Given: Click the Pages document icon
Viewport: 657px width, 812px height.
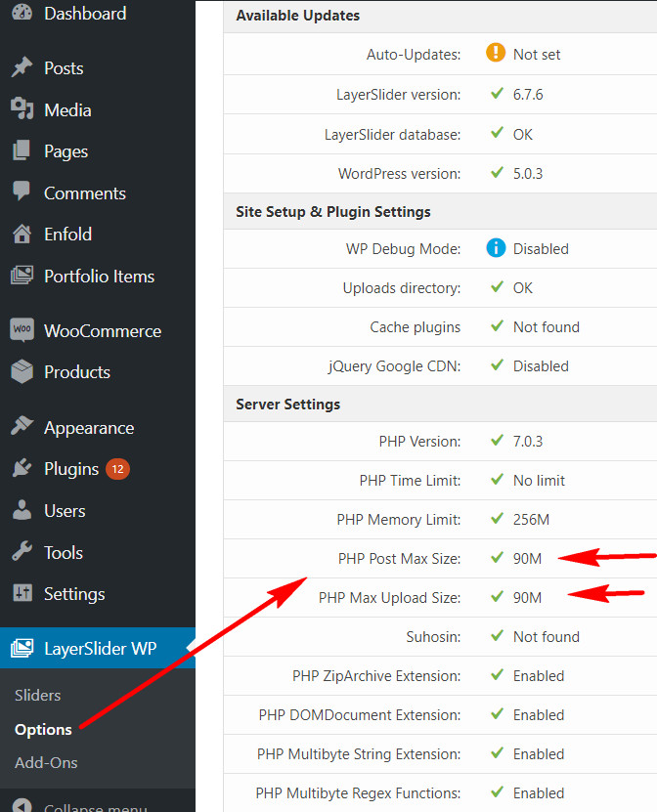Looking at the screenshot, I should click(22, 150).
